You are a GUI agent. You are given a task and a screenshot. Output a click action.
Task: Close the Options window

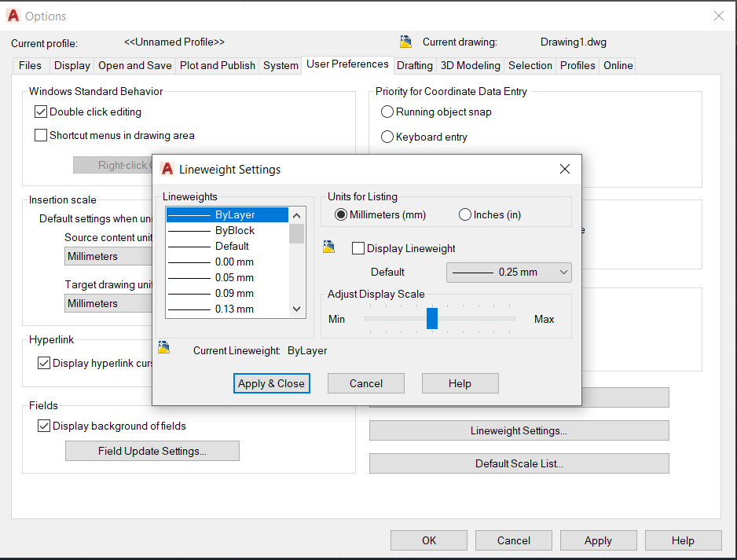click(719, 16)
